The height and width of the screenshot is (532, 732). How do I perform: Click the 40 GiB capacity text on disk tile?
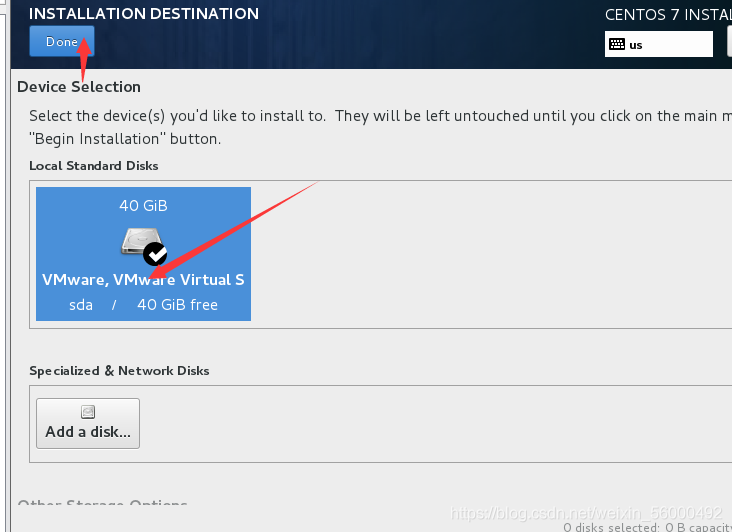point(143,206)
